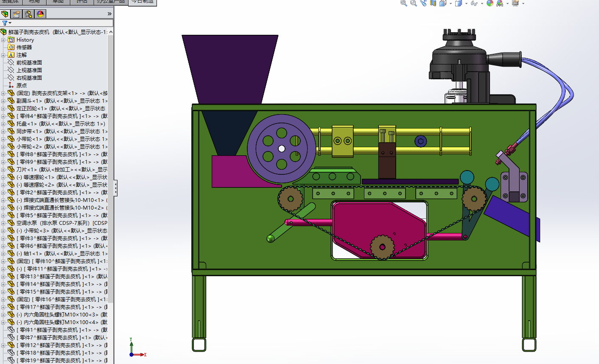The width and height of the screenshot is (599, 364).
Task: Click the tree filter funnel icon
Action: coord(5,23)
